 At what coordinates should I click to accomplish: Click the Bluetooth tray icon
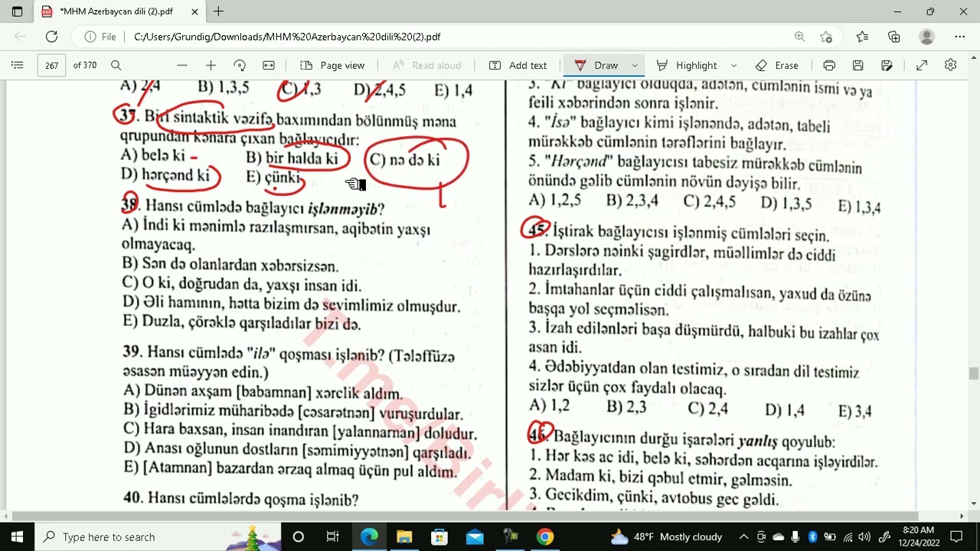click(x=813, y=536)
